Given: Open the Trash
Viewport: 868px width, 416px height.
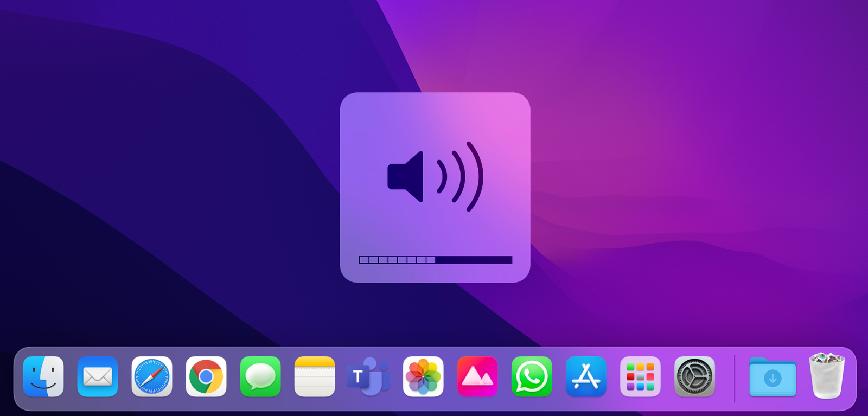Looking at the screenshot, I should coord(827,375).
